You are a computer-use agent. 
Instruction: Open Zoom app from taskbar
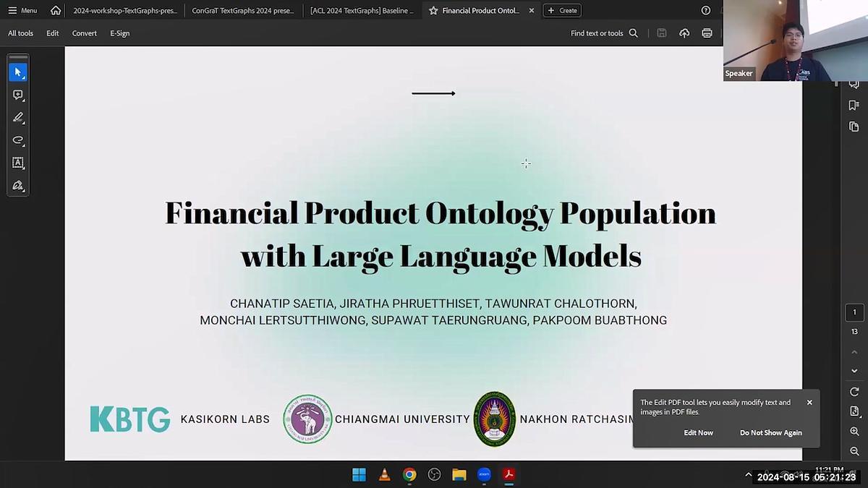click(484, 474)
